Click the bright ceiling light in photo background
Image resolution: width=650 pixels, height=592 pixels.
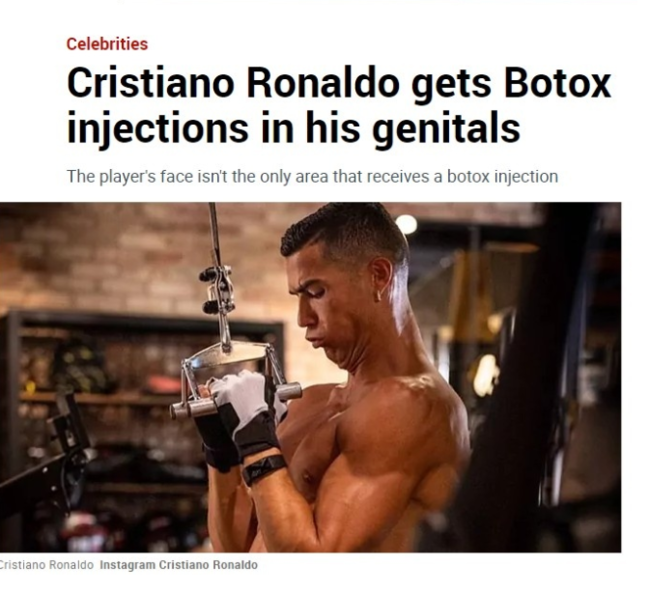[x=406, y=224]
